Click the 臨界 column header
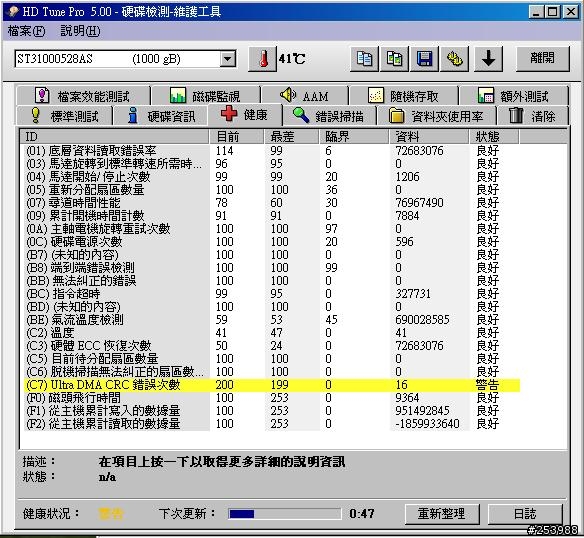 pos(354,136)
